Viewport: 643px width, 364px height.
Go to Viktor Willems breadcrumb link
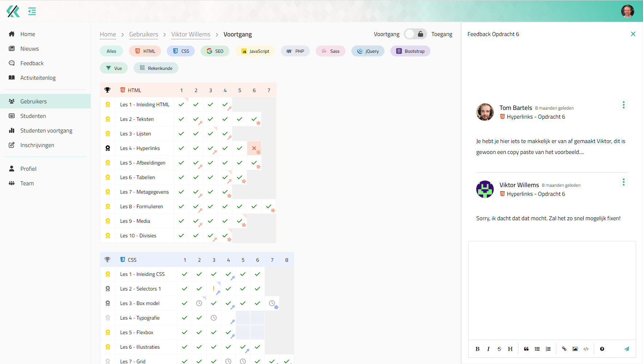(x=191, y=34)
